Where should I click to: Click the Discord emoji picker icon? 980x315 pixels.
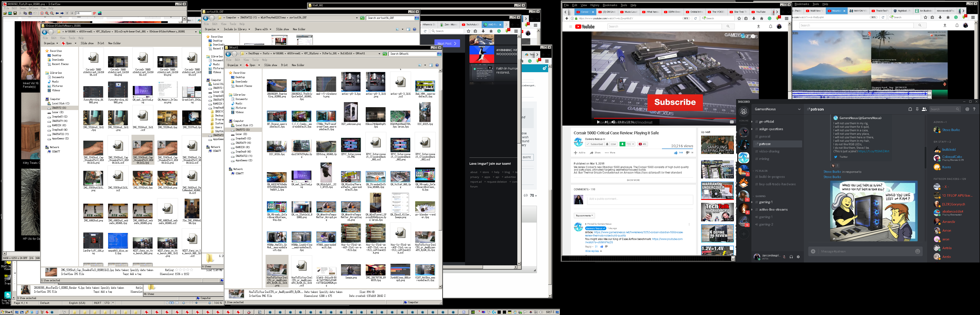click(x=918, y=252)
